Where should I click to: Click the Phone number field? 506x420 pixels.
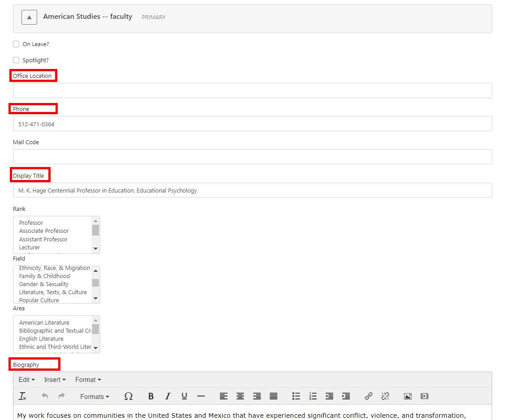pos(253,124)
